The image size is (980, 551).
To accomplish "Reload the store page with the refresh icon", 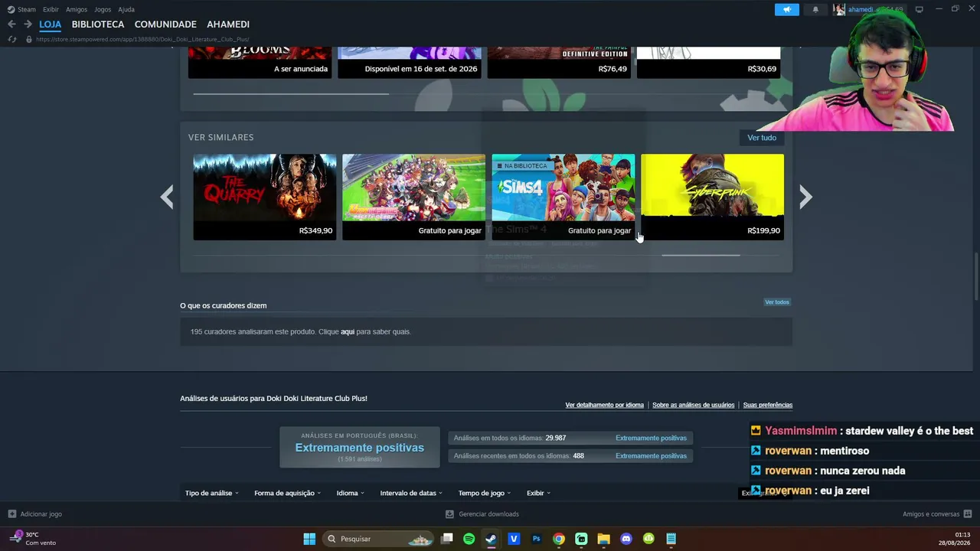I will click(x=11, y=39).
